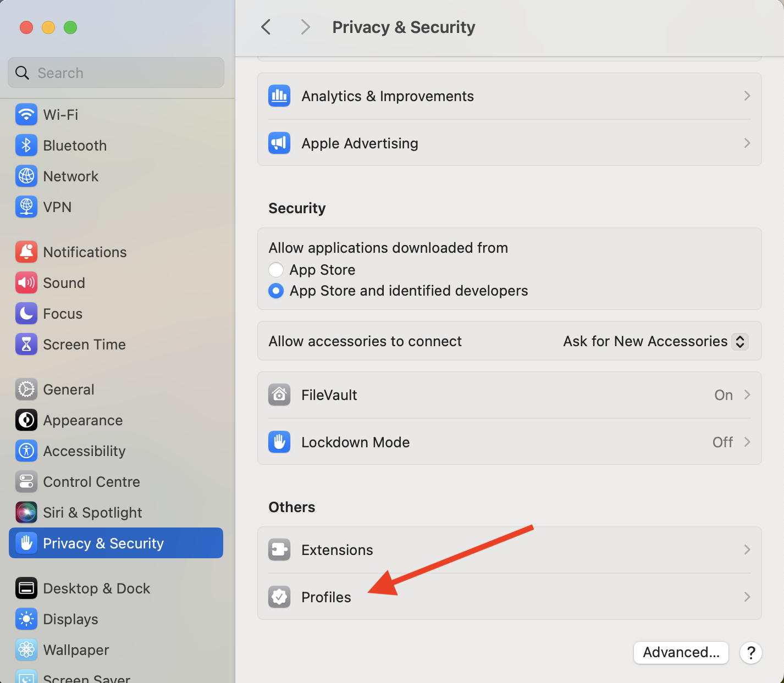
Task: Open Apple Advertising settings
Action: click(360, 143)
